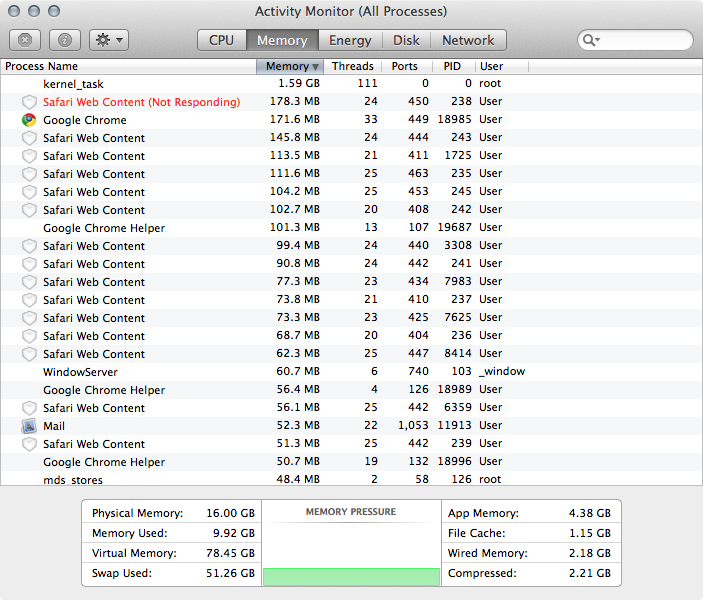
Task: Open the gear action menu
Action: click(109, 40)
